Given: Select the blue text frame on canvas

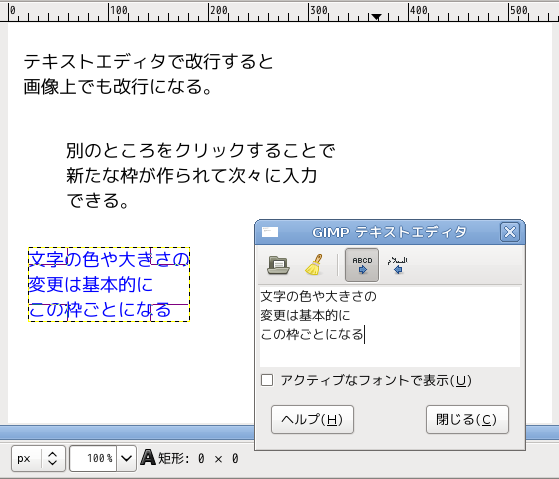Looking at the screenshot, I should click(x=109, y=284).
